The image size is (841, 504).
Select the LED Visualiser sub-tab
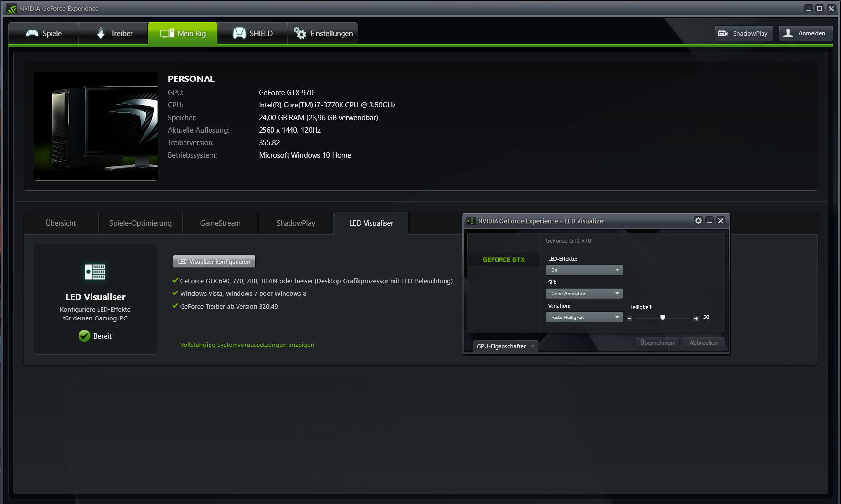tap(371, 223)
